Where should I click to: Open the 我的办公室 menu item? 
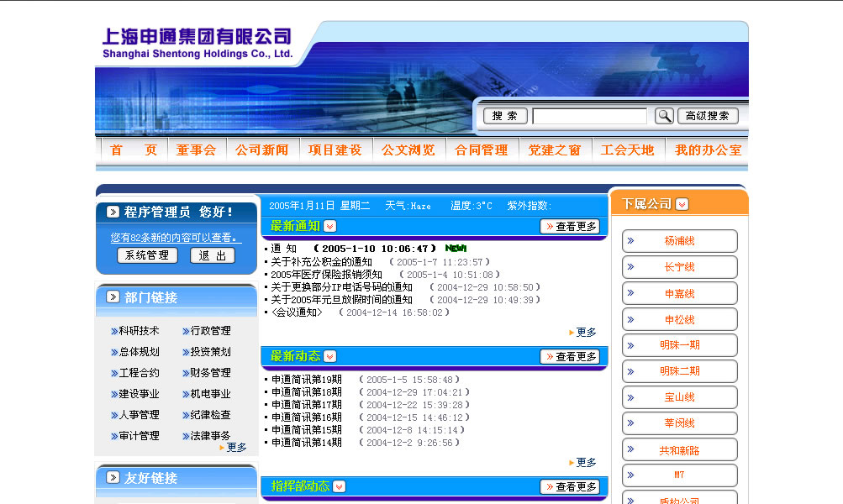(708, 150)
